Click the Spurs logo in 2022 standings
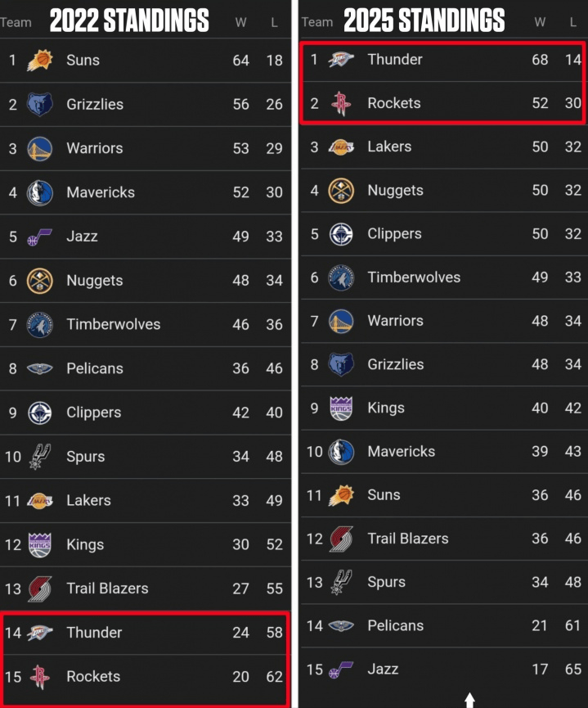This screenshot has height=708, width=588. (39, 457)
